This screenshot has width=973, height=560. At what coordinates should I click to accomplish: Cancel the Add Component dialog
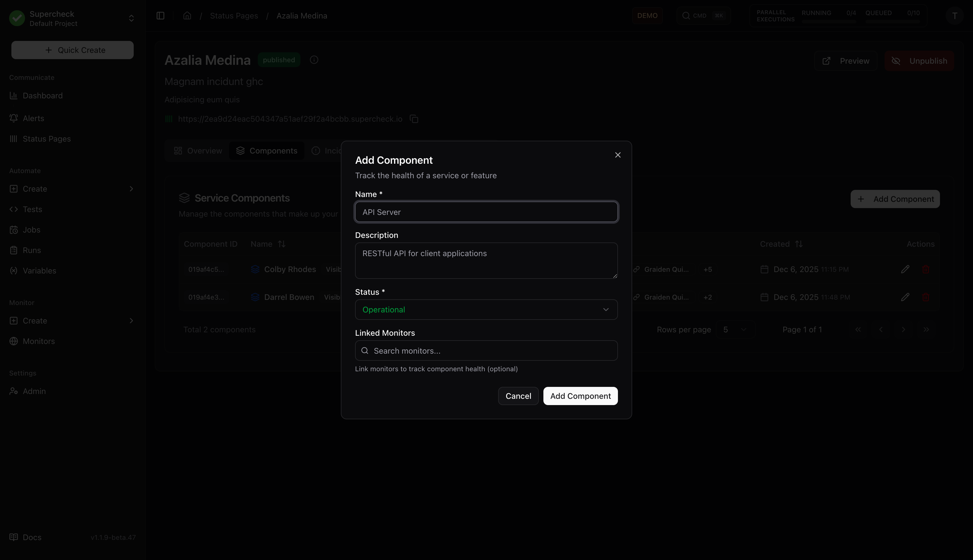518,396
